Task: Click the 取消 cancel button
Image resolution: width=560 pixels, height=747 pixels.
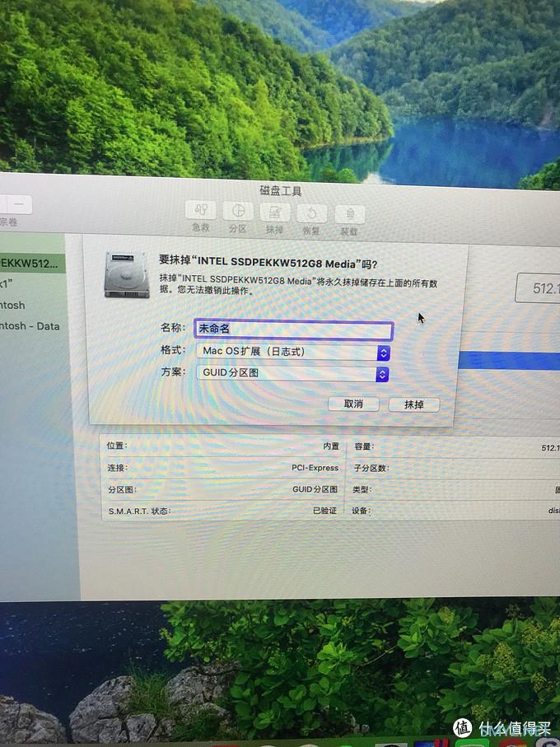Action: [353, 404]
